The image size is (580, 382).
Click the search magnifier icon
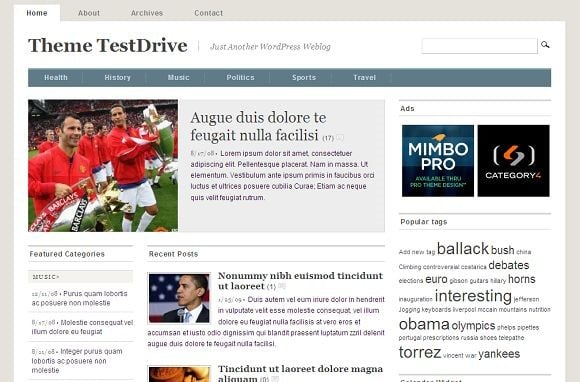click(545, 45)
